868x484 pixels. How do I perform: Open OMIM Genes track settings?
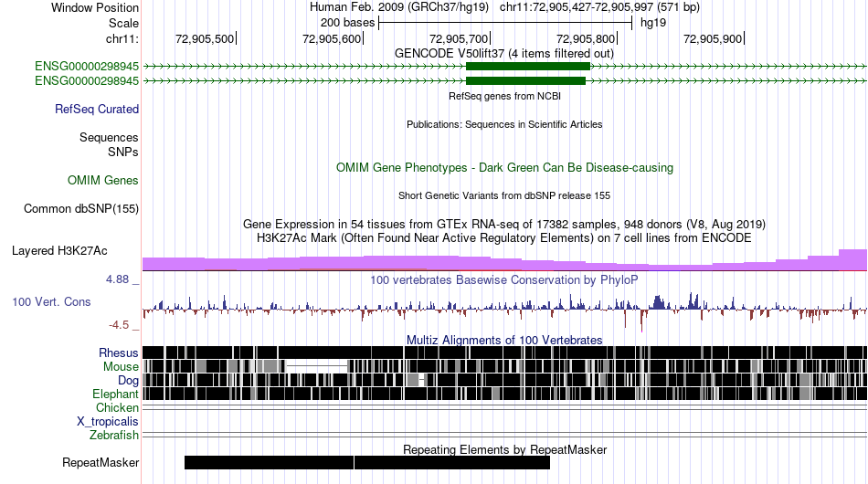pyautogui.click(x=103, y=180)
